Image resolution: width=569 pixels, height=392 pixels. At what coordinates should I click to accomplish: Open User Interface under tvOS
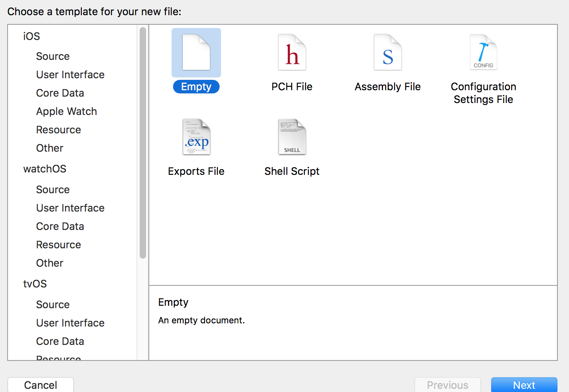(x=70, y=323)
